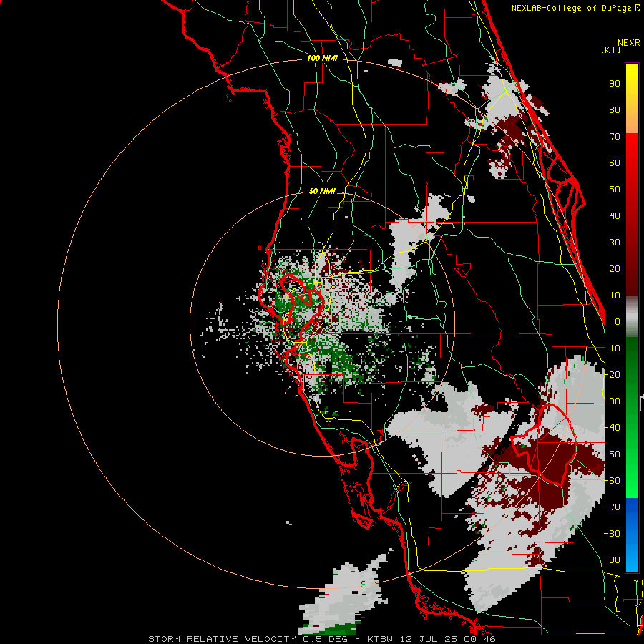The width and height of the screenshot is (644, 644).
Task: Click the NEXLAB-College of DuPage header text
Action: point(575,8)
